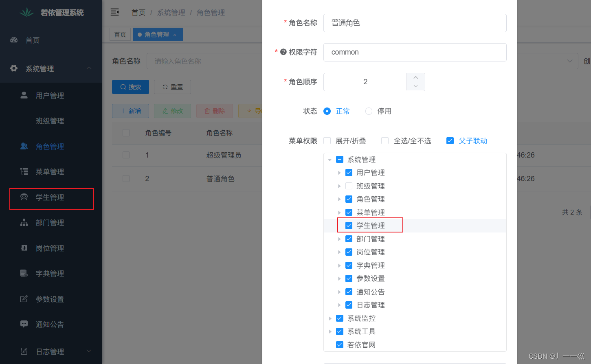591x364 pixels.
Task: Select the 超级管理员 row checkbox
Action: [126, 155]
